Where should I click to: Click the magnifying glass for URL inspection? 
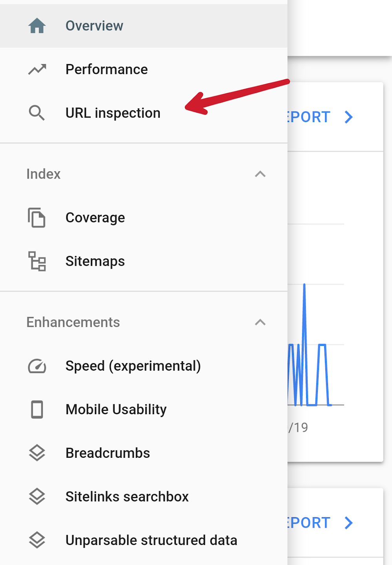pos(37,113)
